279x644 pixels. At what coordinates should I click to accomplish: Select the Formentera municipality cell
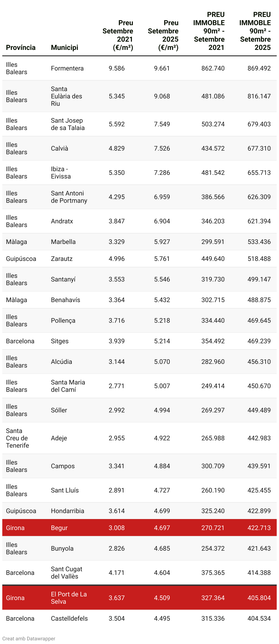(x=67, y=68)
